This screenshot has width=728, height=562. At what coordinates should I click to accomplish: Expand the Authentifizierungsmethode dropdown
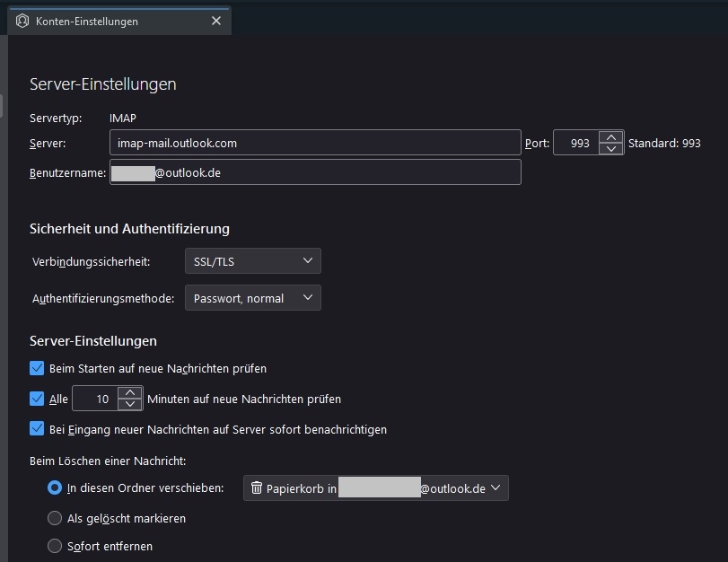click(252, 298)
